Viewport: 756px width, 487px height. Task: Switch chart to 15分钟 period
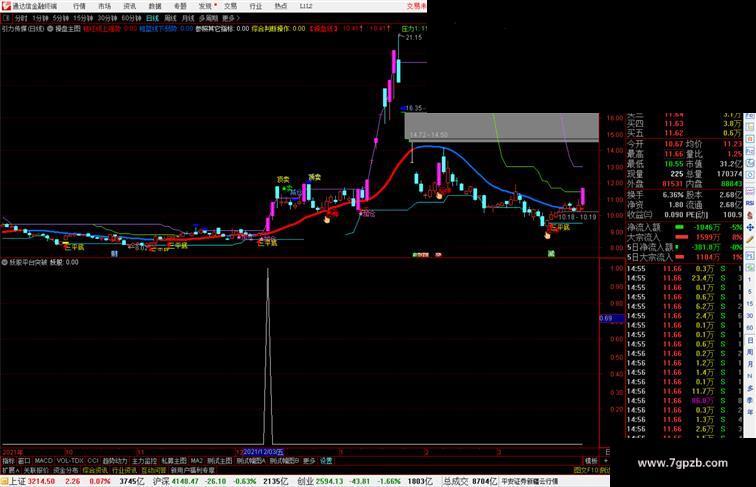tap(83, 18)
